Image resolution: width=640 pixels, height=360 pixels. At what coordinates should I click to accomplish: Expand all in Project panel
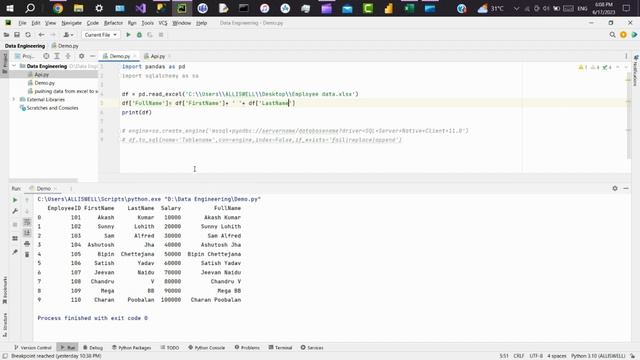(57, 56)
